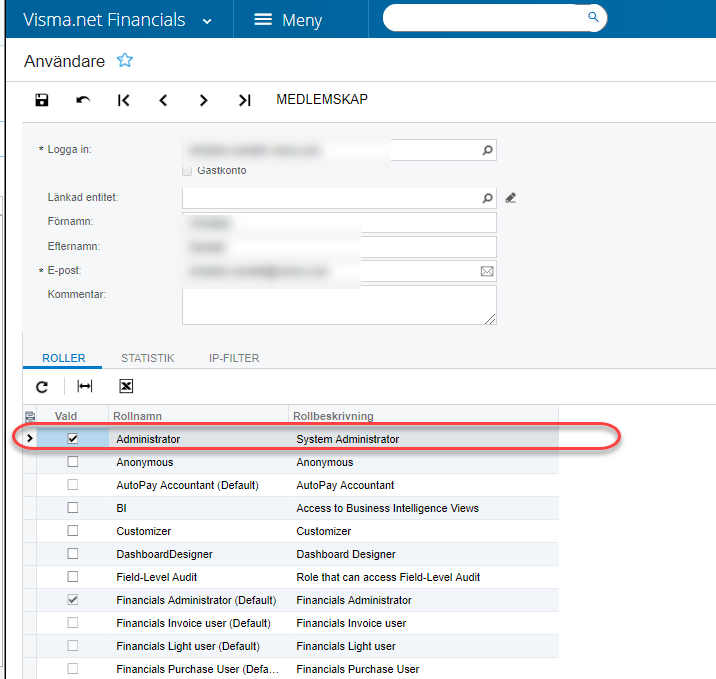Switch to the ROLLER tab

click(63, 358)
